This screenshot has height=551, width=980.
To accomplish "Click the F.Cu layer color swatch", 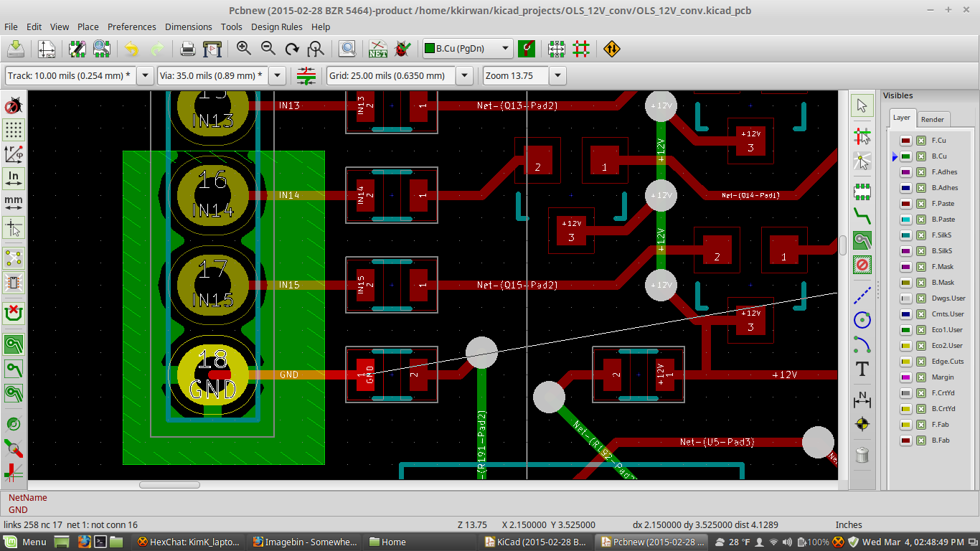I will point(906,141).
